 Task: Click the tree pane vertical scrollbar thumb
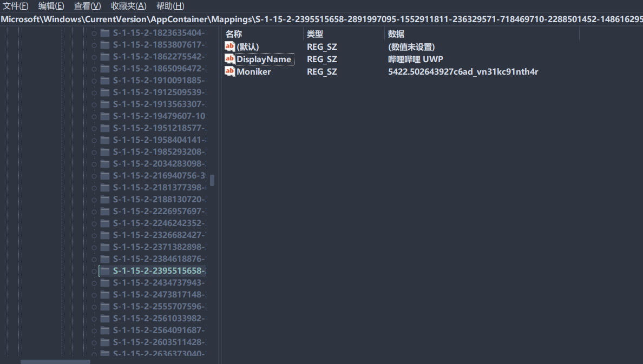(212, 180)
